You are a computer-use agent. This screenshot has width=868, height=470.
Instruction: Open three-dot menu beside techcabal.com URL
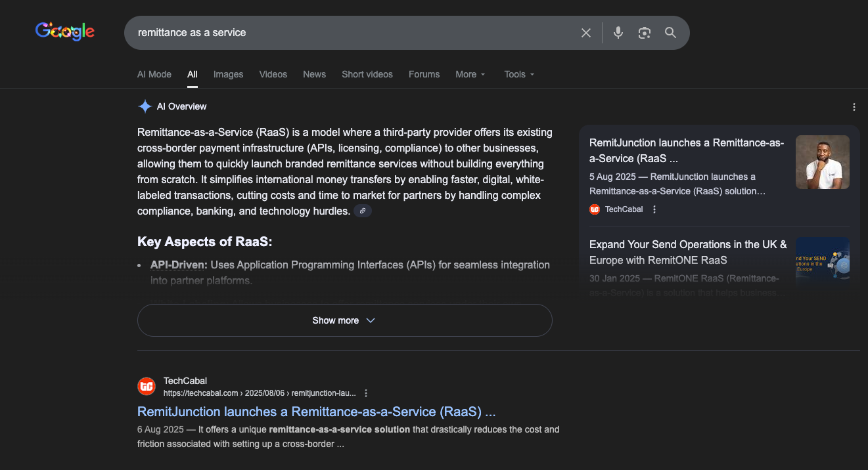pos(366,393)
